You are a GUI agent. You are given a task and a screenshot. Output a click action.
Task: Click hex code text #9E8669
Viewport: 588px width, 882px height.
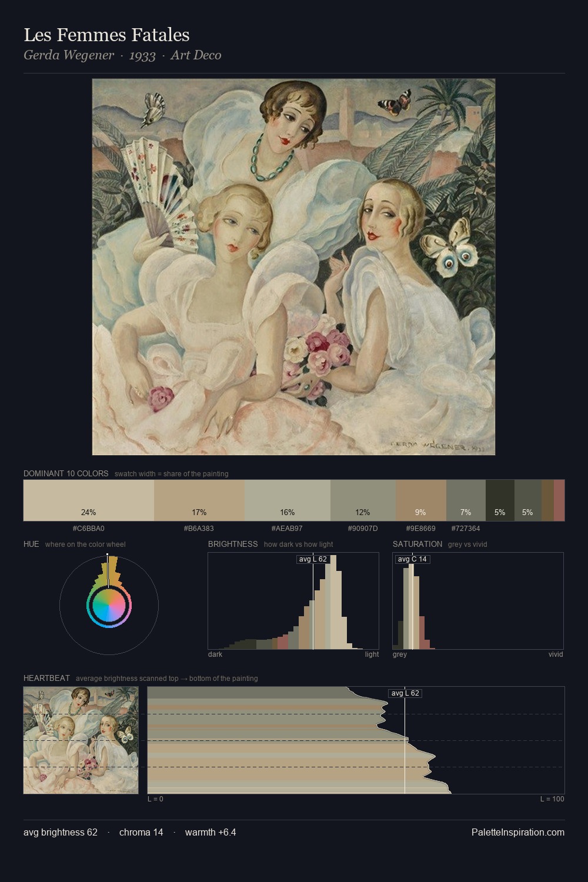[x=421, y=529]
